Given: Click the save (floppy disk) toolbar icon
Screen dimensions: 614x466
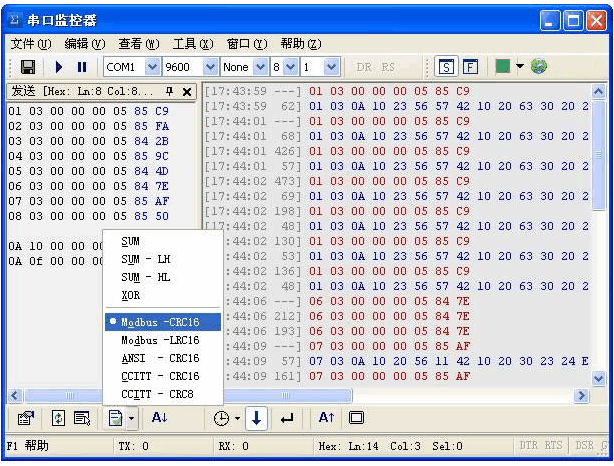Looking at the screenshot, I should pyautogui.click(x=28, y=67).
